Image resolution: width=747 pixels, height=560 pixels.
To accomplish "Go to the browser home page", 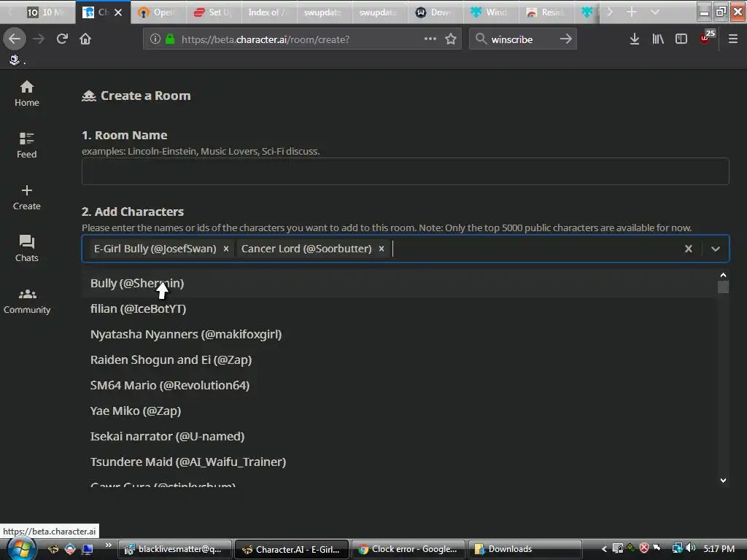I will [85, 39].
